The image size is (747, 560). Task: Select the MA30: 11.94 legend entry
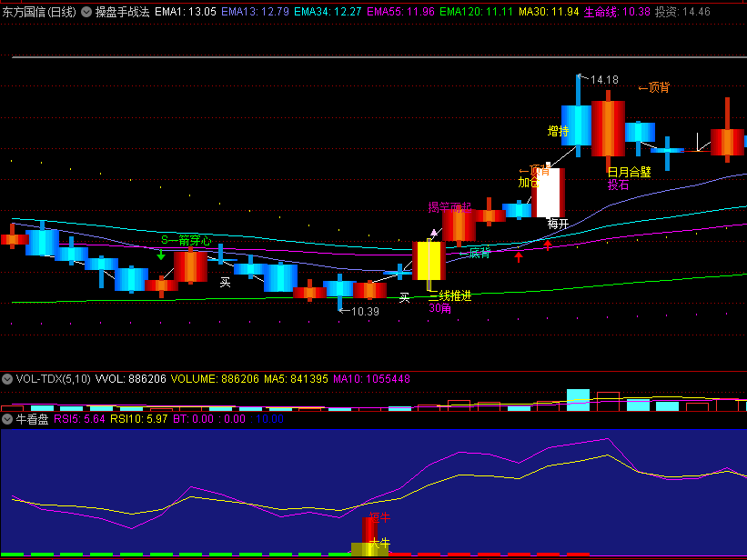(x=549, y=12)
